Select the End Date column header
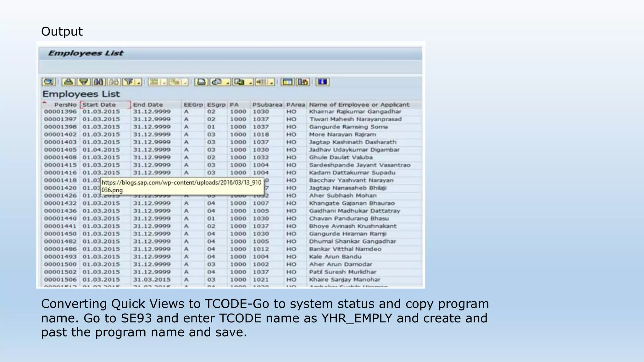The height and width of the screenshot is (362, 644). (148, 105)
